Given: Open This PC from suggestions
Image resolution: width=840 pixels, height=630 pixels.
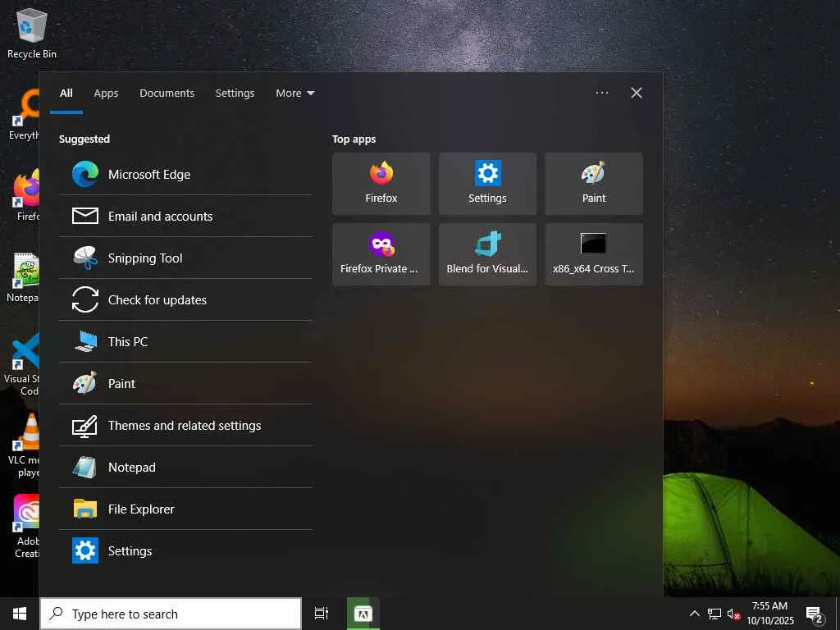Looking at the screenshot, I should (185, 341).
